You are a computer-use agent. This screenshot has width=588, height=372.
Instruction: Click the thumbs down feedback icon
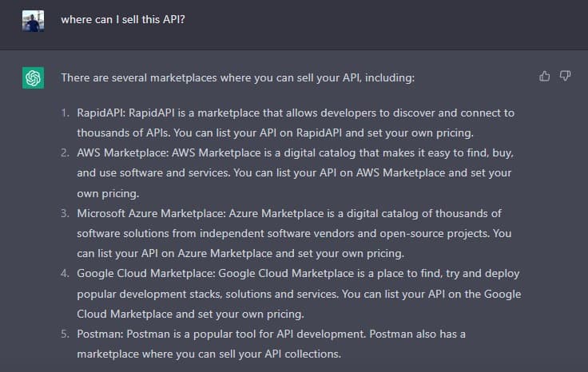coord(566,76)
